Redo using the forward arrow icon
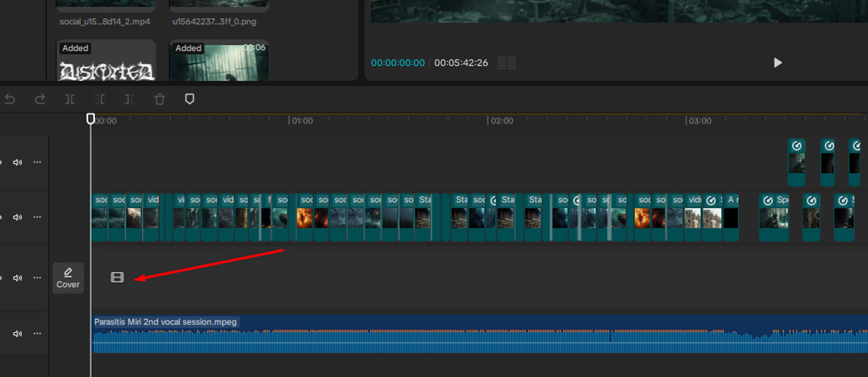The image size is (868, 377). (40, 99)
